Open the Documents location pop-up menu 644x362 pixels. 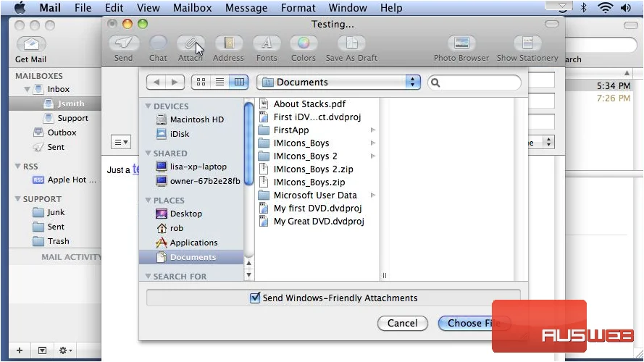pos(339,82)
